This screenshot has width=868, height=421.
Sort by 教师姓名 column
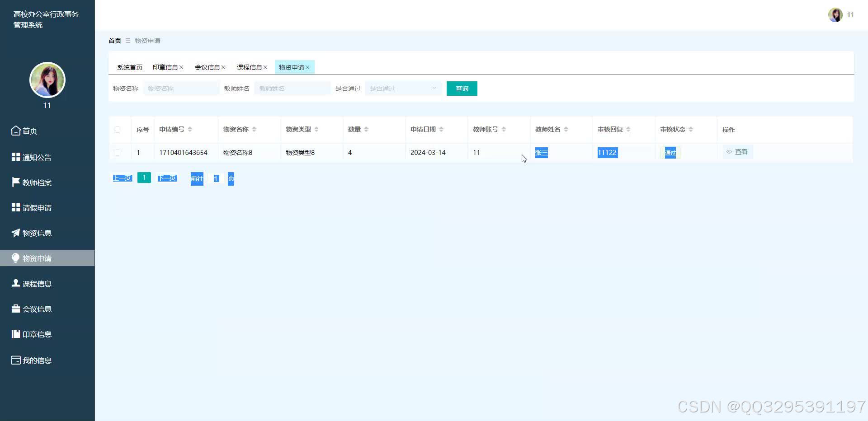[x=566, y=129]
